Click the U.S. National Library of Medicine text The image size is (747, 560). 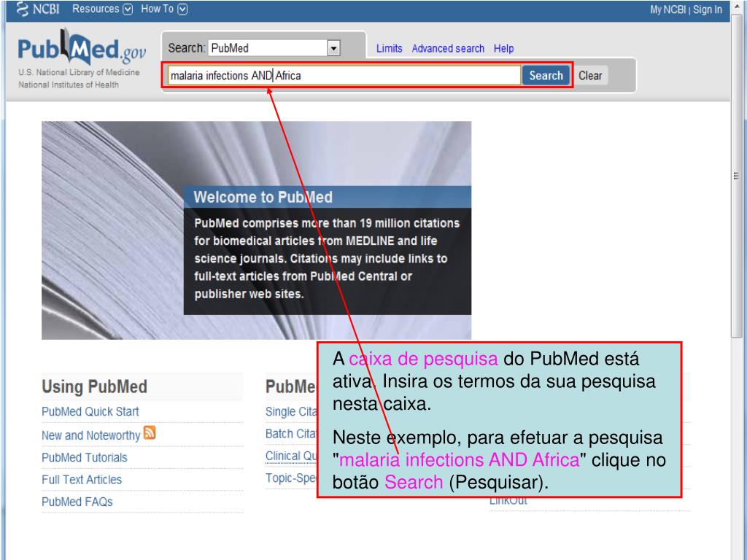click(79, 72)
